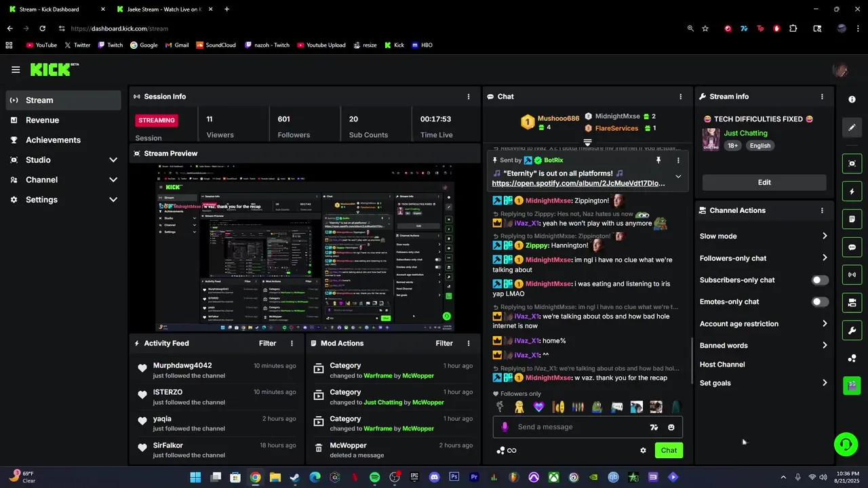Open Channel Actions panel options menu
This screenshot has height=488, width=868.
(822, 210)
